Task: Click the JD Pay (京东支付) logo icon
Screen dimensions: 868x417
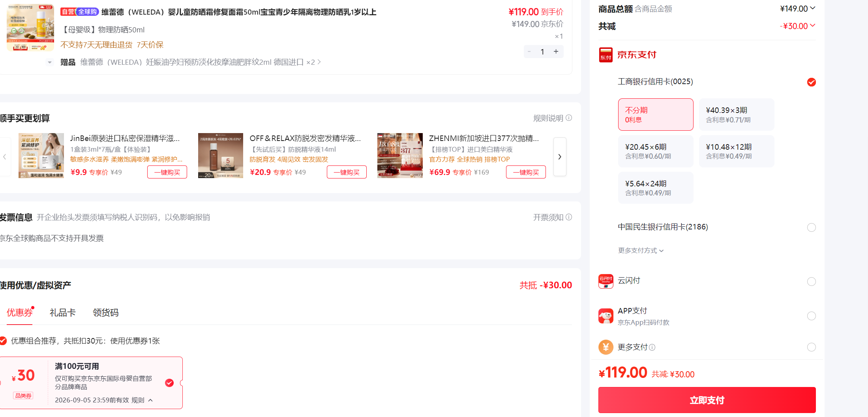Action: pyautogui.click(x=606, y=55)
